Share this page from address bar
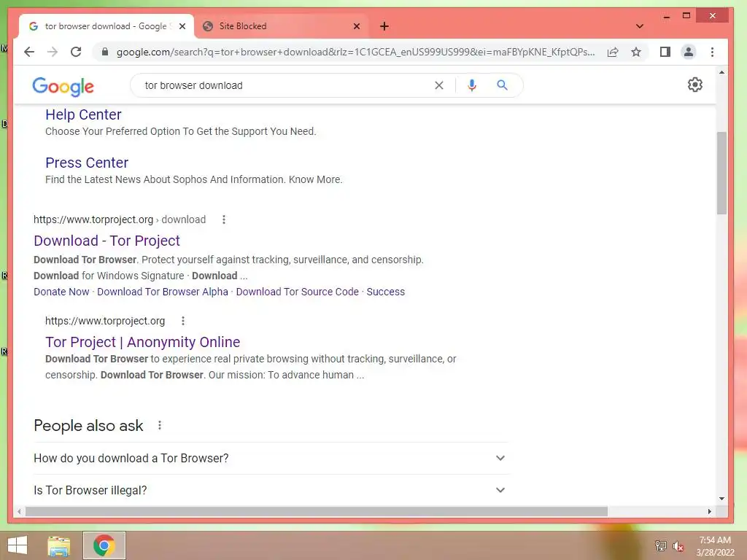This screenshot has height=560, width=747. (613, 52)
